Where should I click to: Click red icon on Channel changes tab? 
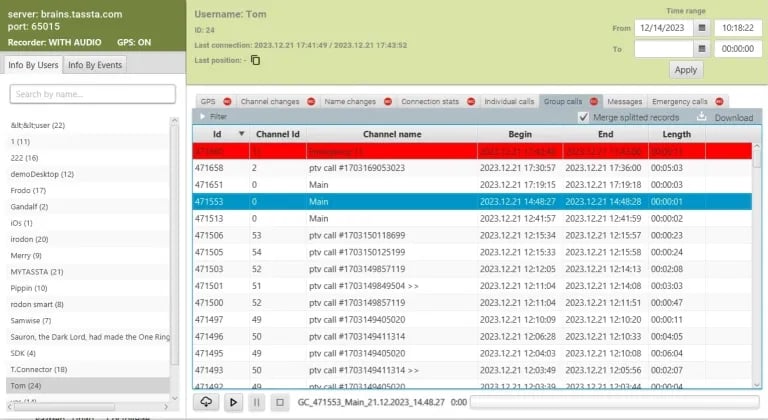point(311,101)
